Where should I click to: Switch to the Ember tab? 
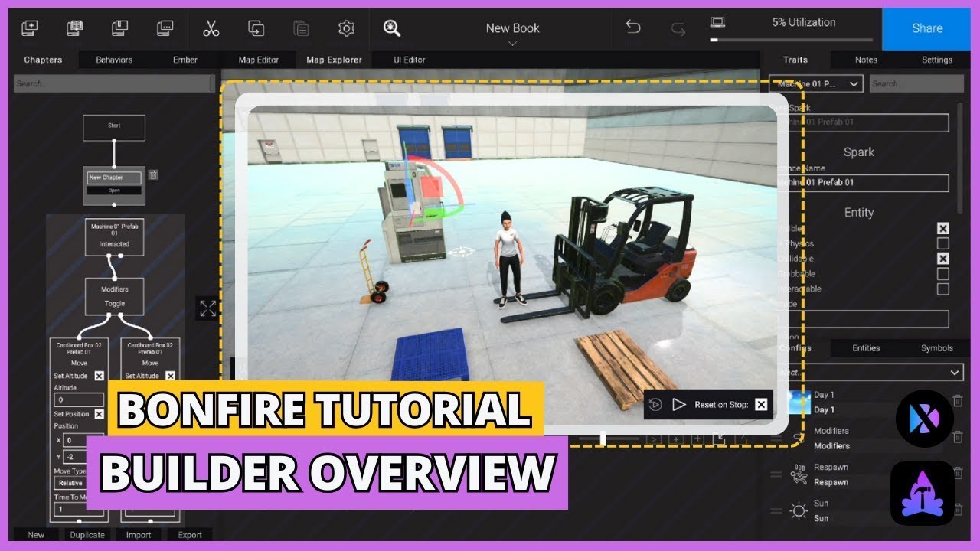(x=185, y=60)
